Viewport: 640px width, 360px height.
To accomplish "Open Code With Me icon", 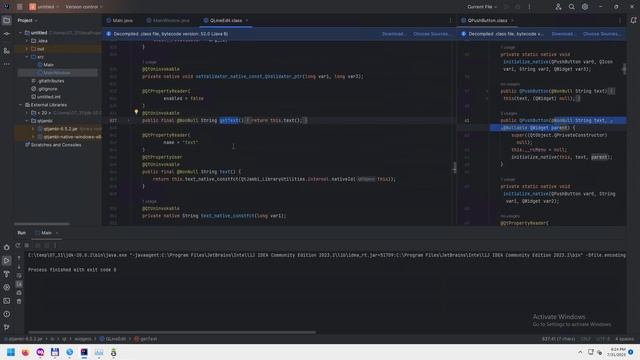I will [x=558, y=7].
